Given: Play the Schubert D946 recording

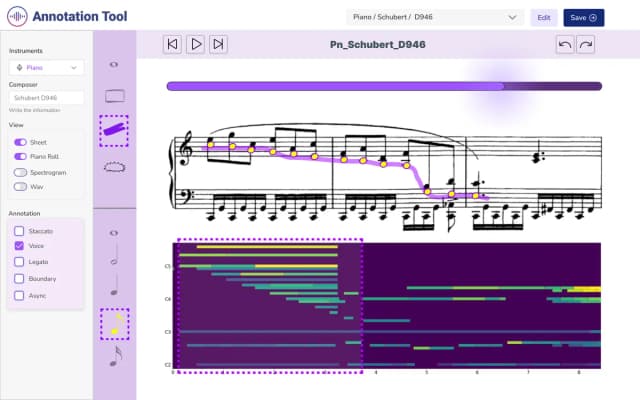Looking at the screenshot, I should (196, 44).
